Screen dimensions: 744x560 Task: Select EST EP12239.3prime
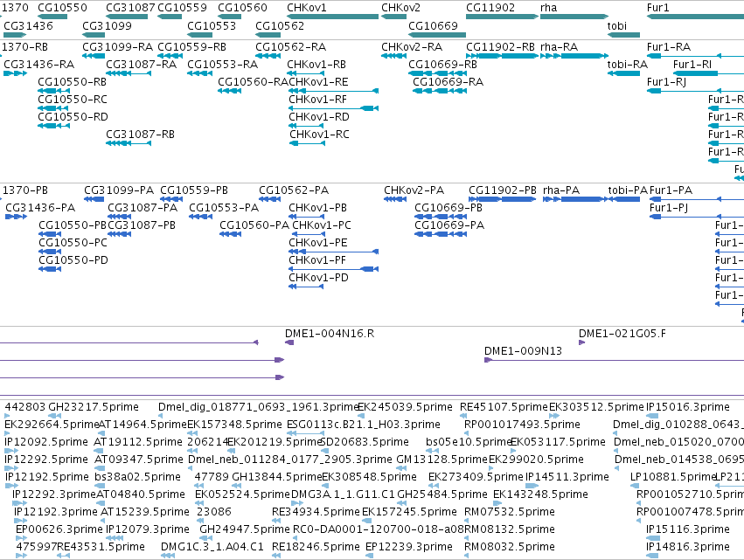tap(409, 547)
